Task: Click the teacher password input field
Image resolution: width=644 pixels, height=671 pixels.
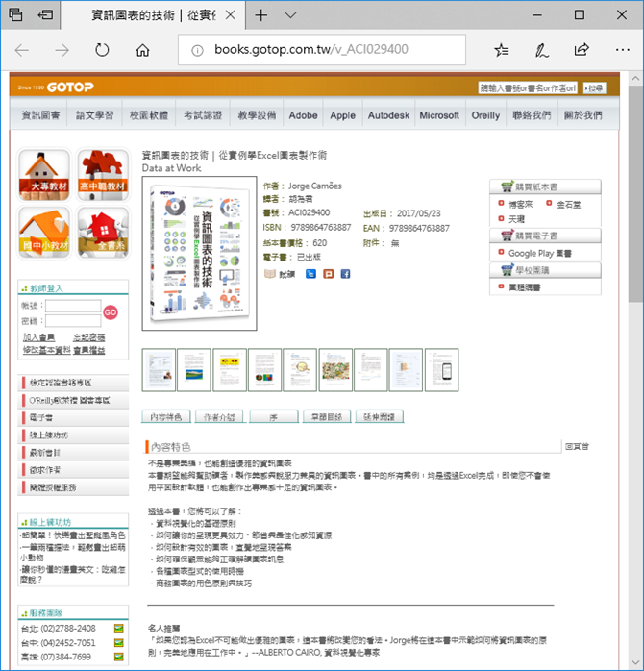Action: click(x=73, y=321)
